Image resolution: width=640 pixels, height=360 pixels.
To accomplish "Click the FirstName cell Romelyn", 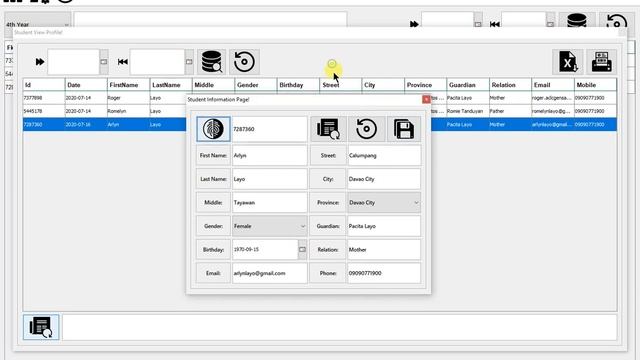I will 129,111.
